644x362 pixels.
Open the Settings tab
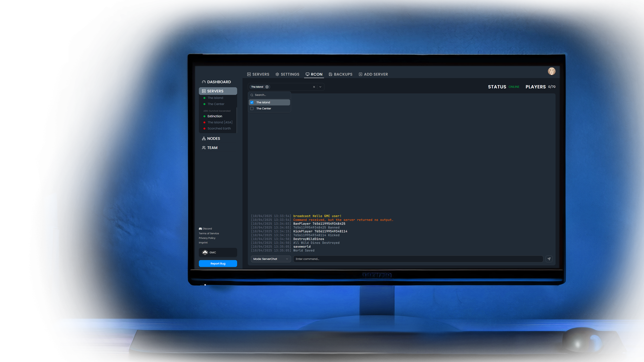pos(287,74)
